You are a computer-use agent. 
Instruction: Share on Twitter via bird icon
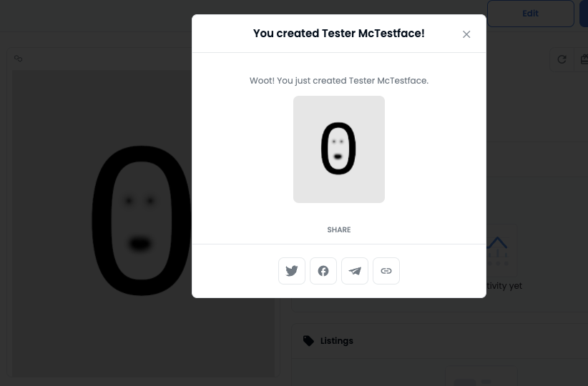tap(292, 271)
